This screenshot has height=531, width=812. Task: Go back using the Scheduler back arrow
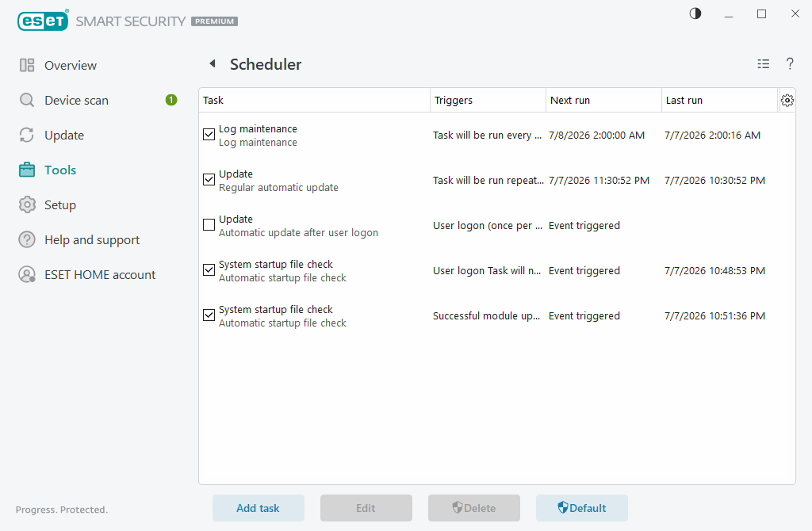[213, 63]
